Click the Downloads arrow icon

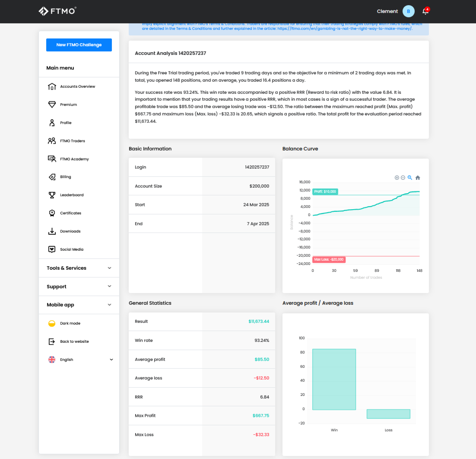click(x=52, y=231)
